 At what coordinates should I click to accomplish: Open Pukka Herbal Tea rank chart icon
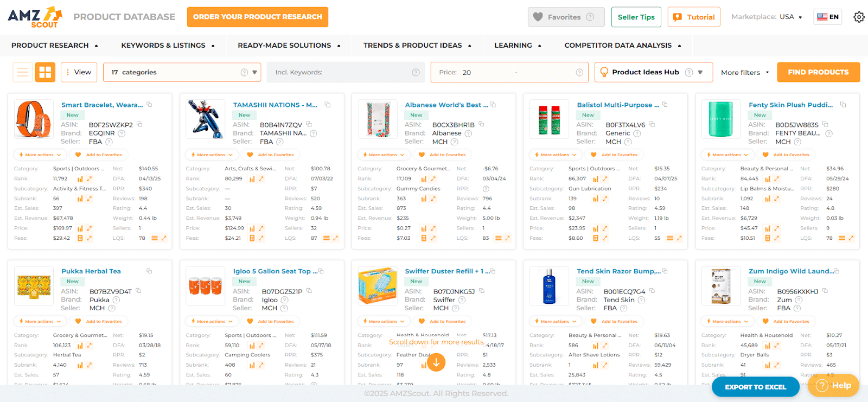(x=80, y=345)
